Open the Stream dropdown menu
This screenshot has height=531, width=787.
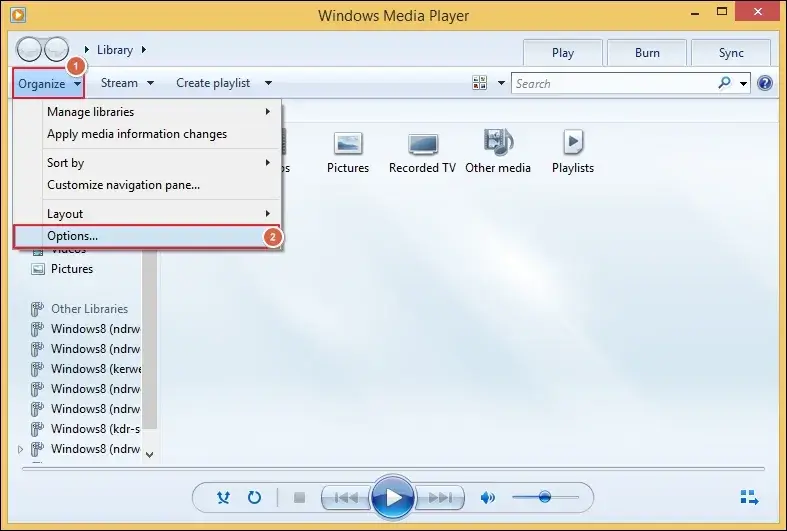(127, 83)
